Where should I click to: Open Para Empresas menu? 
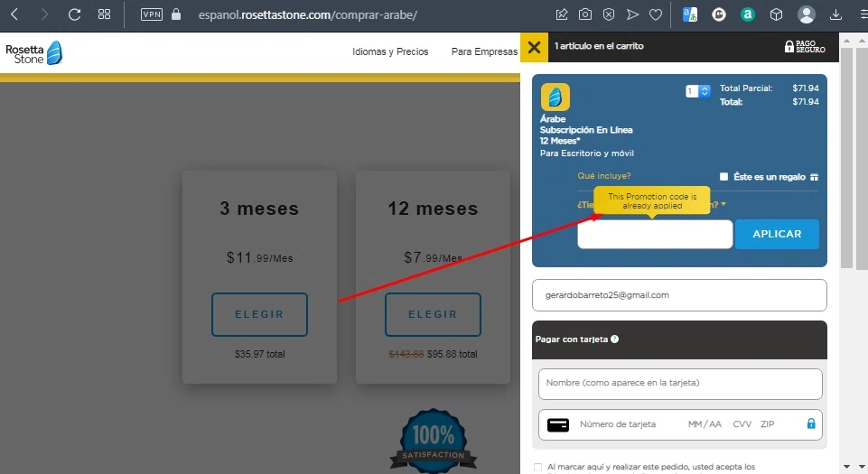(484, 51)
